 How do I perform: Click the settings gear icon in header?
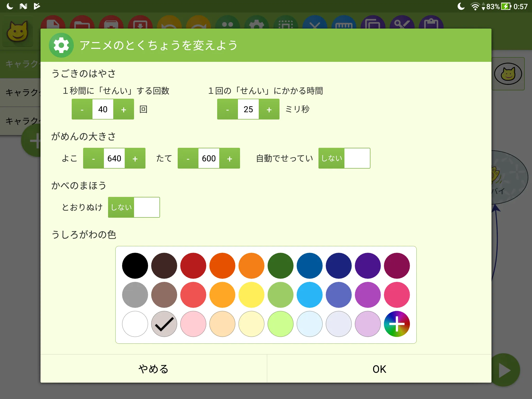pos(62,44)
